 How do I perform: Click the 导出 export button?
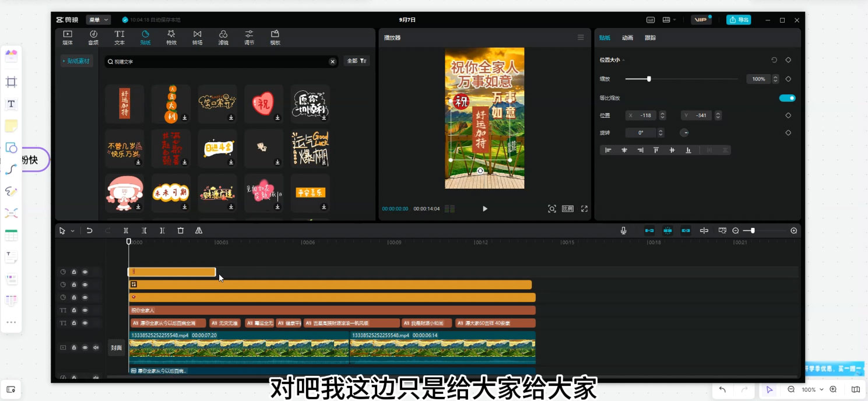739,19
